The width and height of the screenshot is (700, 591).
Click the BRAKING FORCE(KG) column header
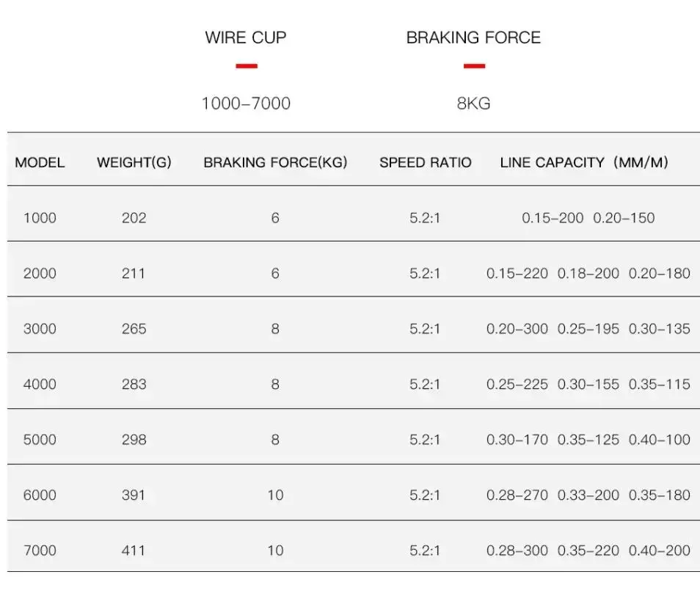click(275, 162)
